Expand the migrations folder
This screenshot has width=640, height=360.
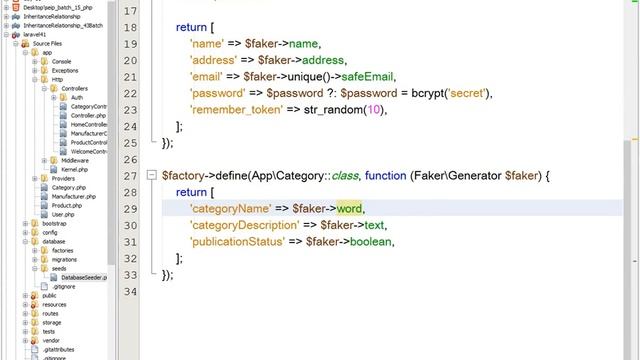35,260
